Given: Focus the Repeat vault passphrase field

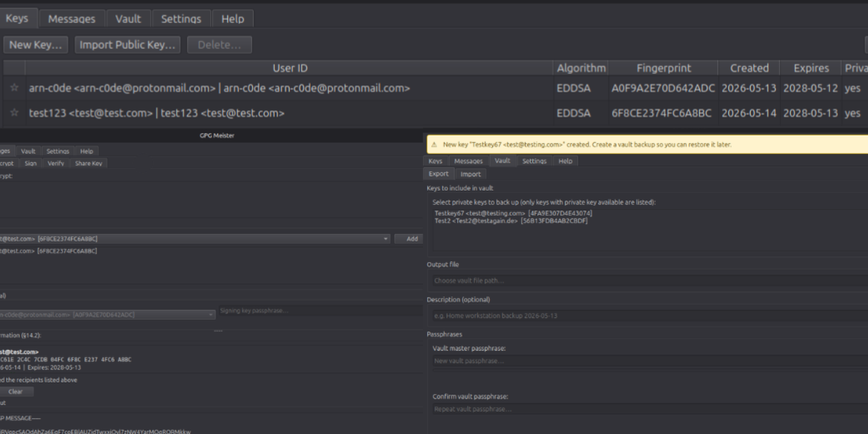Looking at the screenshot, I should coord(650,409).
